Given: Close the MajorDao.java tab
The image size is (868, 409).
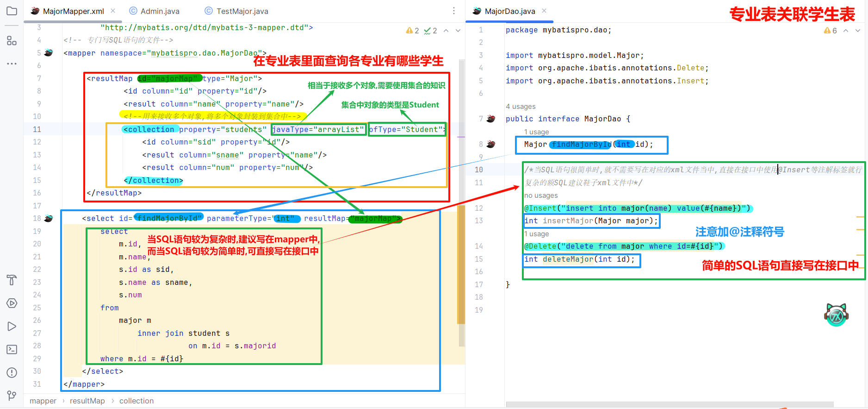Looking at the screenshot, I should 544,11.
